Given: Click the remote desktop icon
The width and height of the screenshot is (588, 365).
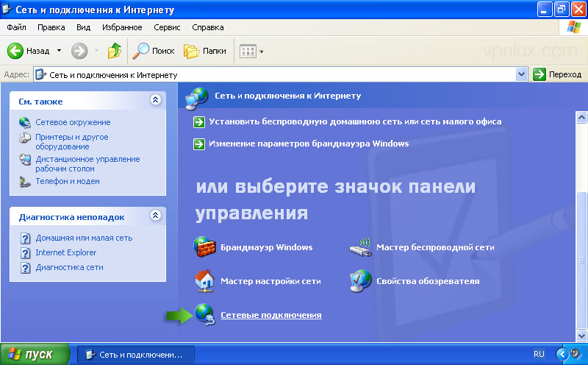Looking at the screenshot, I should pyautogui.click(x=25, y=160).
